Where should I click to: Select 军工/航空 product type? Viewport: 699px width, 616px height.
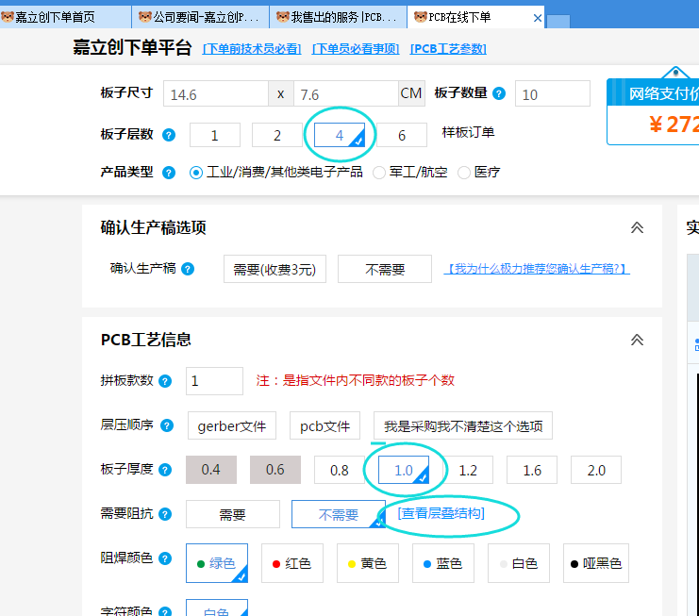(x=379, y=173)
